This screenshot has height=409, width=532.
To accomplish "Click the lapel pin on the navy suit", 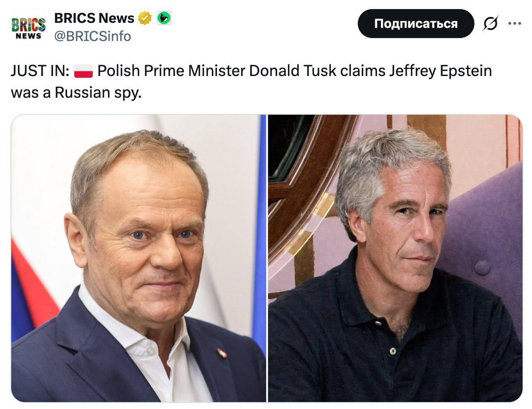I will pos(221,353).
